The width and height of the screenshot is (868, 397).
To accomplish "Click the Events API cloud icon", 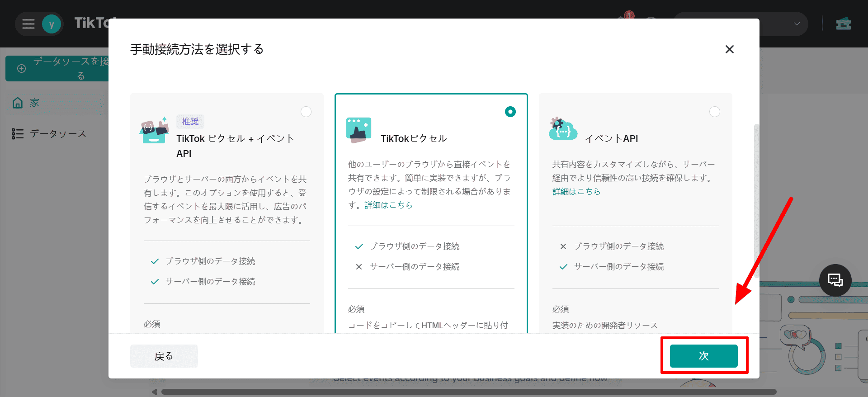I will (562, 129).
